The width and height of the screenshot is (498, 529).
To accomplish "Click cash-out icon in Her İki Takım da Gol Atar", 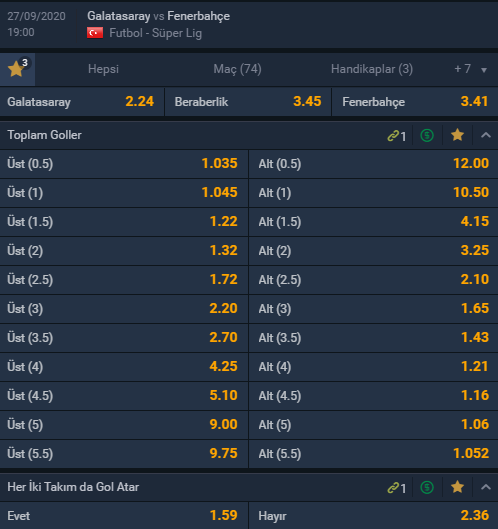I will [x=427, y=487].
